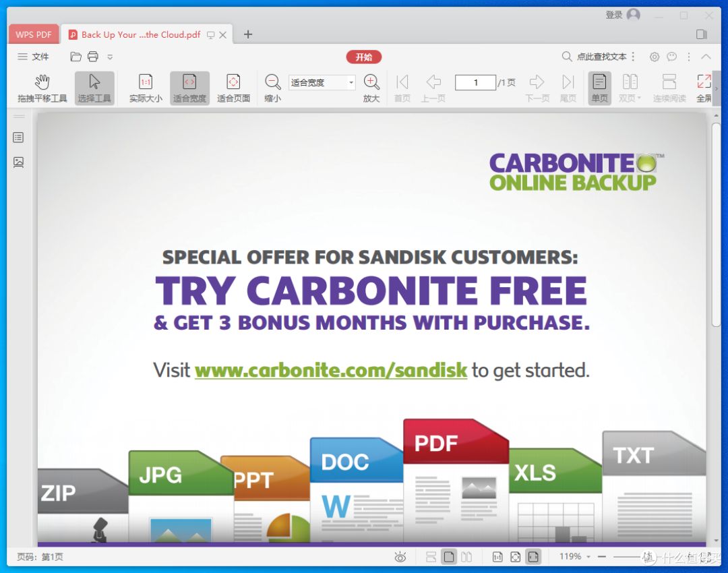Open a new tab with plus button
728x573 pixels.
(x=248, y=34)
